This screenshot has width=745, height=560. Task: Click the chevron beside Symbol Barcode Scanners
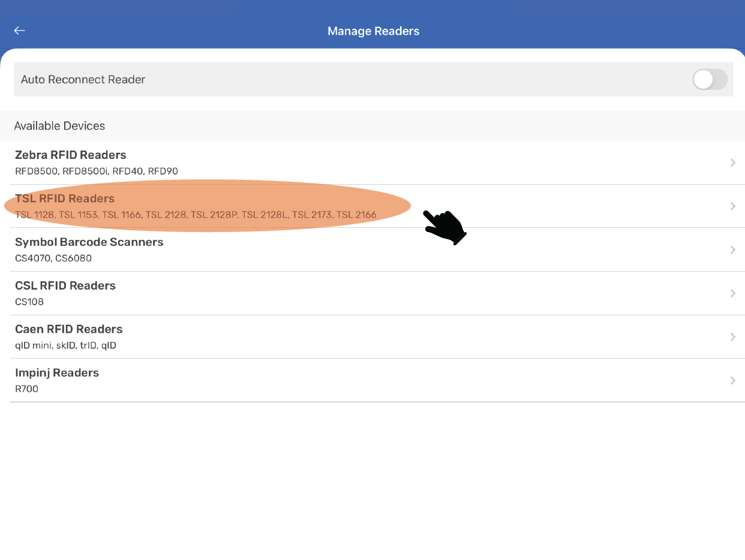point(732,250)
